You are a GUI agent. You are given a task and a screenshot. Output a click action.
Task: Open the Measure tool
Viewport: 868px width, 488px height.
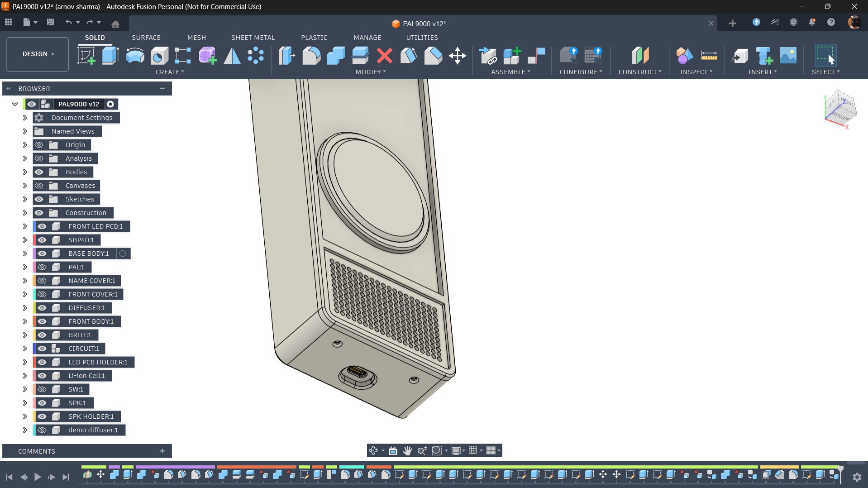(x=709, y=56)
